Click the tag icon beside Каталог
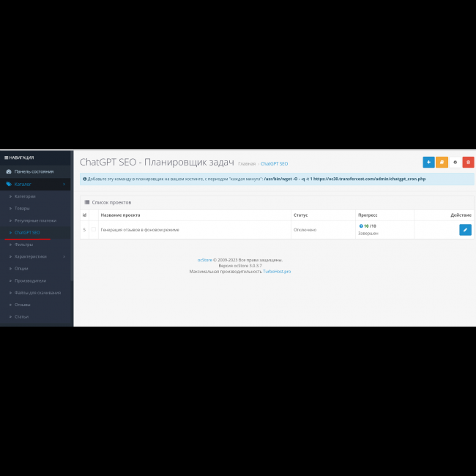Image resolution: width=476 pixels, height=476 pixels. pos(8,184)
